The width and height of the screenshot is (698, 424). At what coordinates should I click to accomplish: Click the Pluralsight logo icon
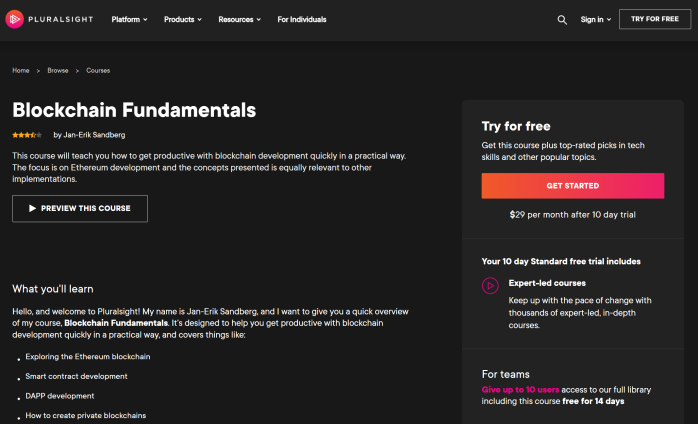15,19
